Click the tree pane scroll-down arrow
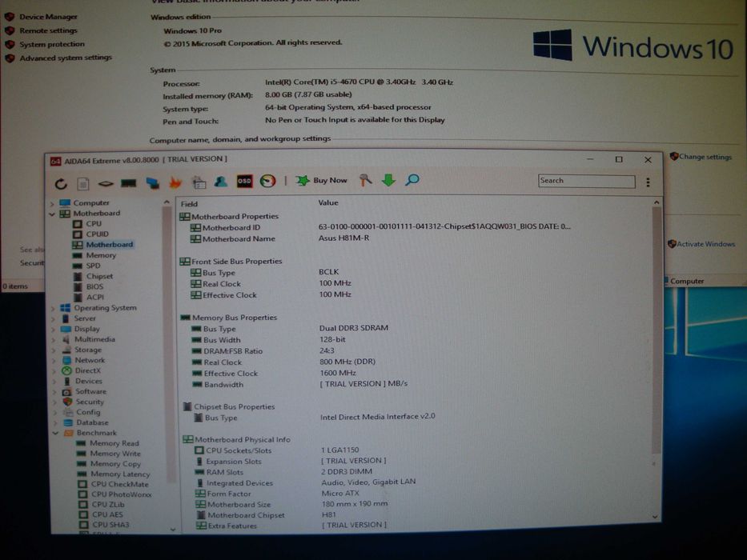Viewport: 747px width, 560px height. [x=172, y=529]
